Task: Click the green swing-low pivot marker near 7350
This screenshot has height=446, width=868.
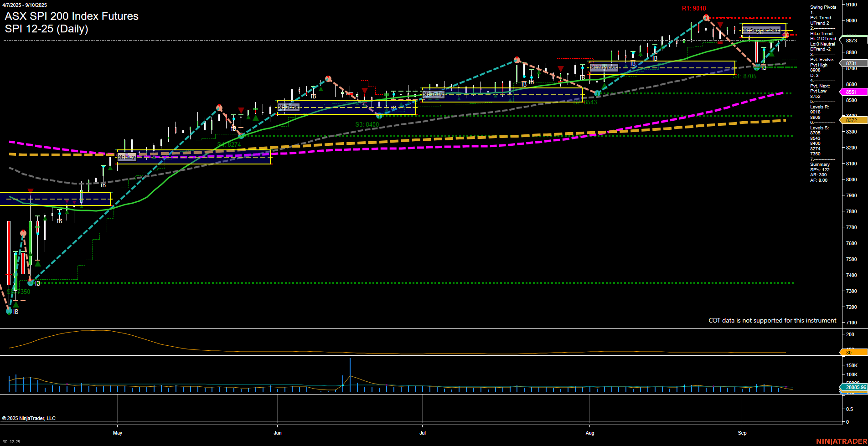Action: point(31,283)
